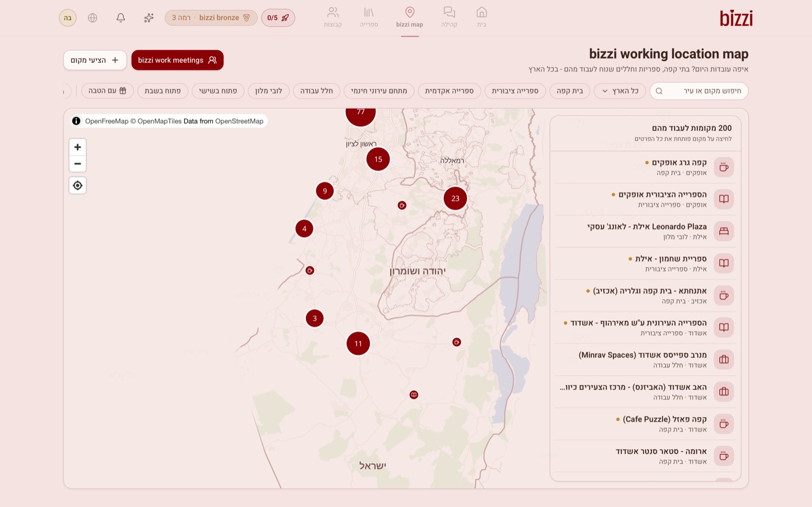The image size is (812, 507).
Task: Click the book icon for ספריית שחמון
Action: click(724, 264)
